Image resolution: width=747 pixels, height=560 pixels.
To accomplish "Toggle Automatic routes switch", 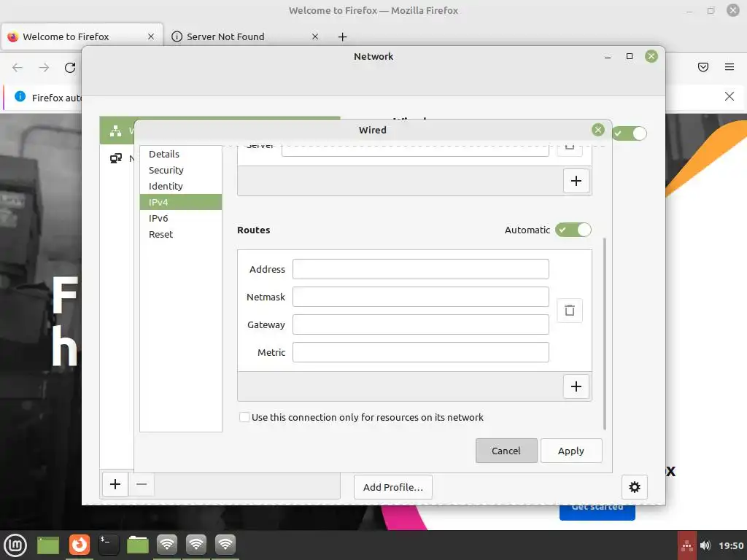I will [x=573, y=230].
